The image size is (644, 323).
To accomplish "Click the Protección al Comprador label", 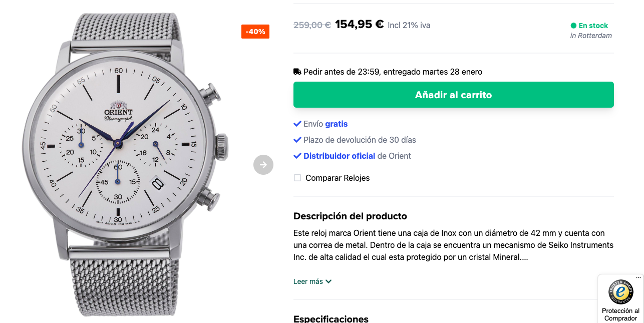I will point(621,314).
